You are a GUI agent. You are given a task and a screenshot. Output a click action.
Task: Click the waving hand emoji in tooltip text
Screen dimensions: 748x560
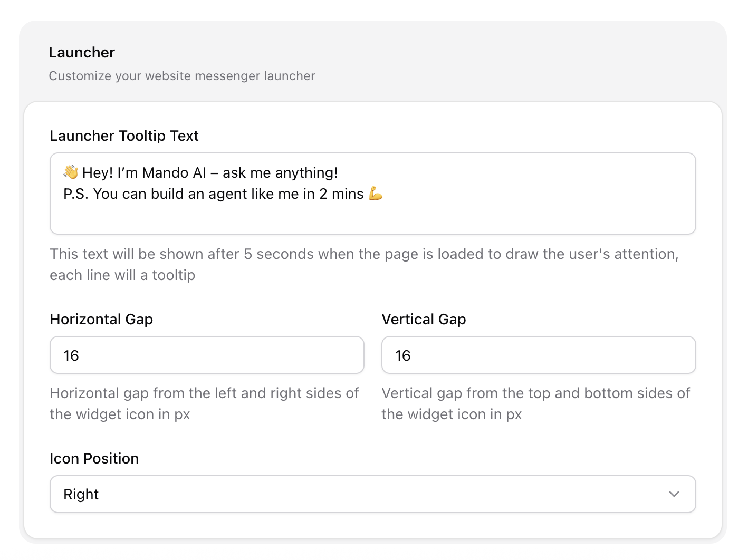tap(71, 172)
